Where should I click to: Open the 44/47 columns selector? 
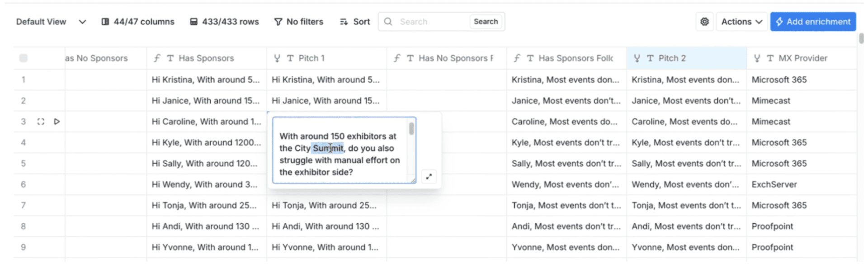[138, 22]
